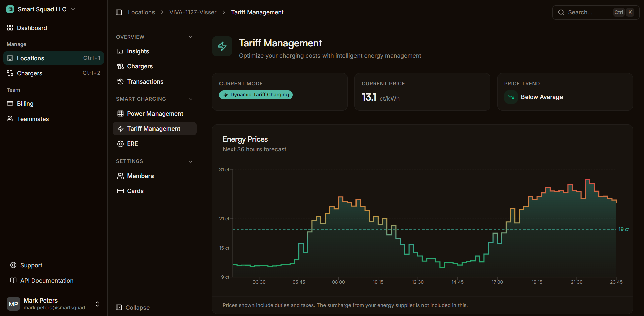
Task: Collapse the Overview section chevron
Action: pos(191,37)
